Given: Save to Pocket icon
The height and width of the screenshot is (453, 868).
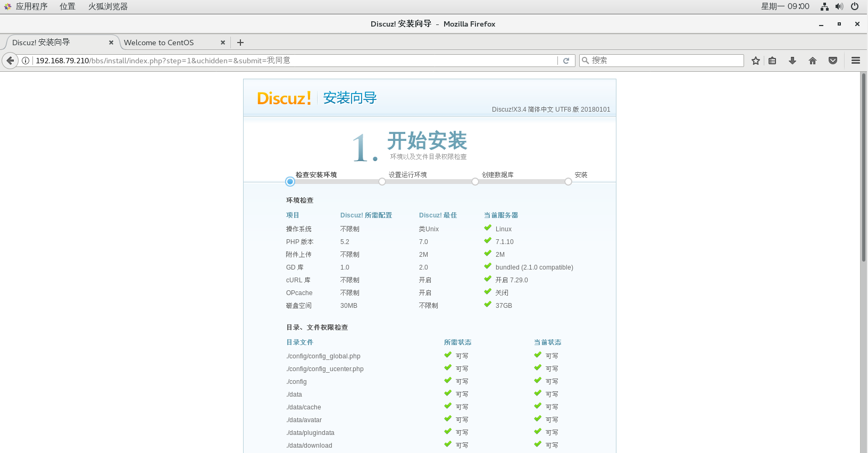Looking at the screenshot, I should point(833,61).
